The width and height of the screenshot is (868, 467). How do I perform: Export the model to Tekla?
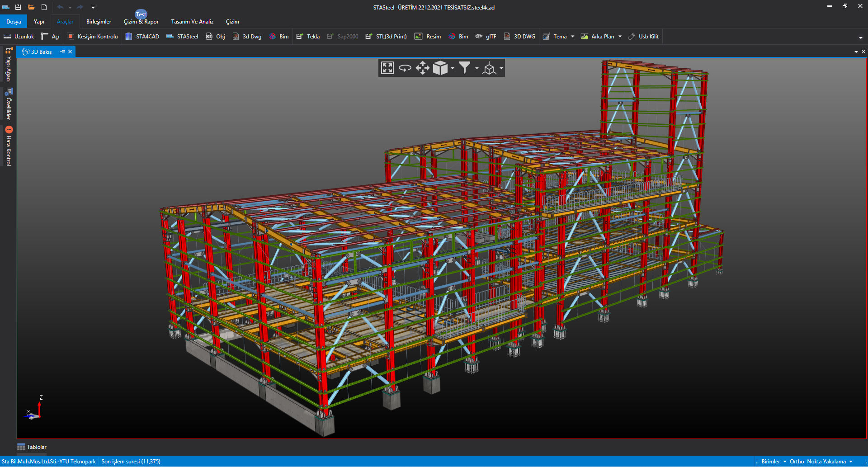tap(308, 37)
